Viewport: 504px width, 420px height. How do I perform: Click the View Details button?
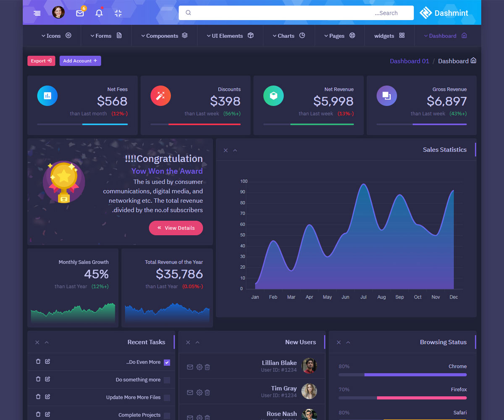[x=176, y=228]
